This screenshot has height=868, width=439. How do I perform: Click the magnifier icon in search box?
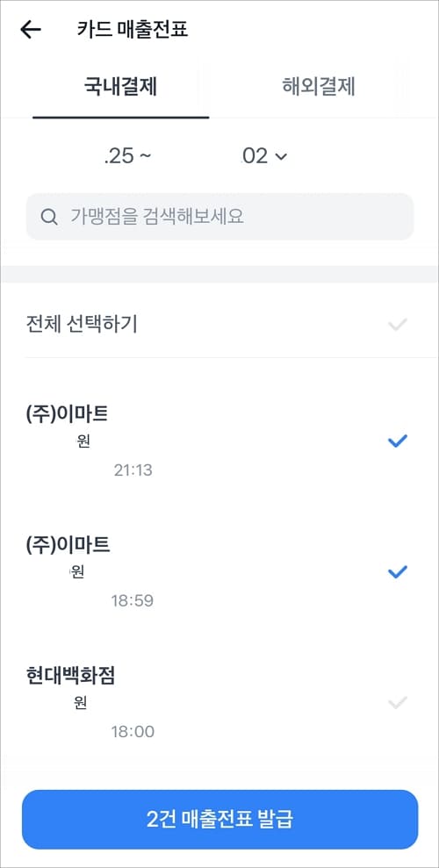coord(49,217)
